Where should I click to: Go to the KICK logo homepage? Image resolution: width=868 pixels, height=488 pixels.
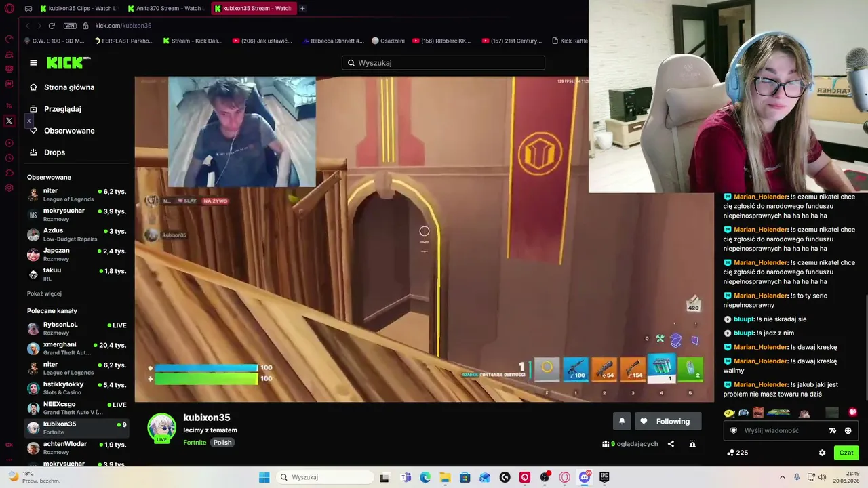pos(68,62)
